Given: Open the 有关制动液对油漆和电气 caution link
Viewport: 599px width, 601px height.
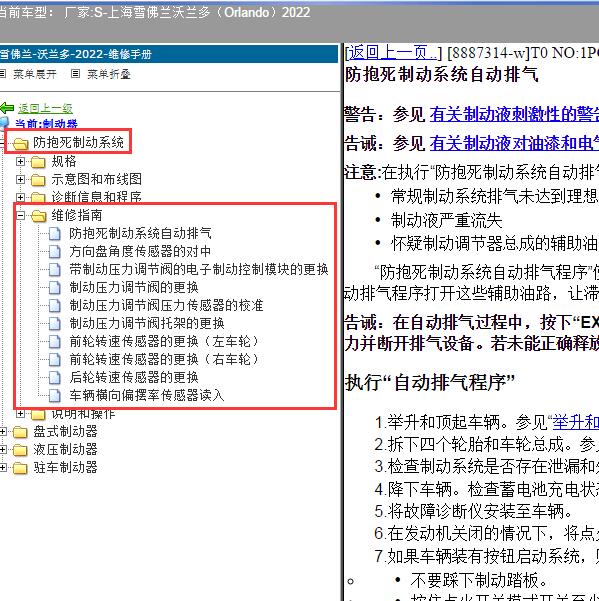Looking at the screenshot, I should [x=514, y=143].
